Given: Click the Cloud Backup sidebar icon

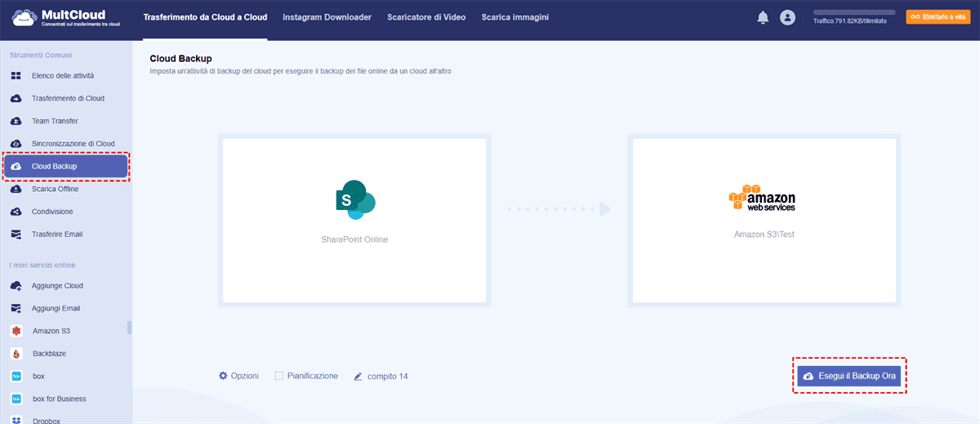Looking at the screenshot, I should [x=16, y=167].
